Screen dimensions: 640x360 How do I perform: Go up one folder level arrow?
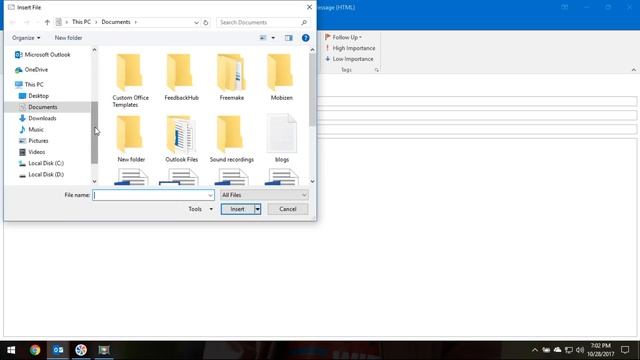coord(47,22)
